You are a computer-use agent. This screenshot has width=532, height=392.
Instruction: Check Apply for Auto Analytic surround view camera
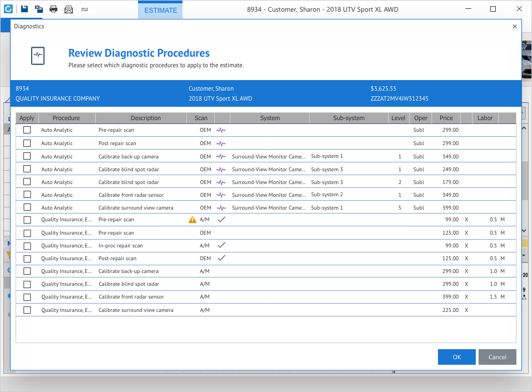click(27, 207)
